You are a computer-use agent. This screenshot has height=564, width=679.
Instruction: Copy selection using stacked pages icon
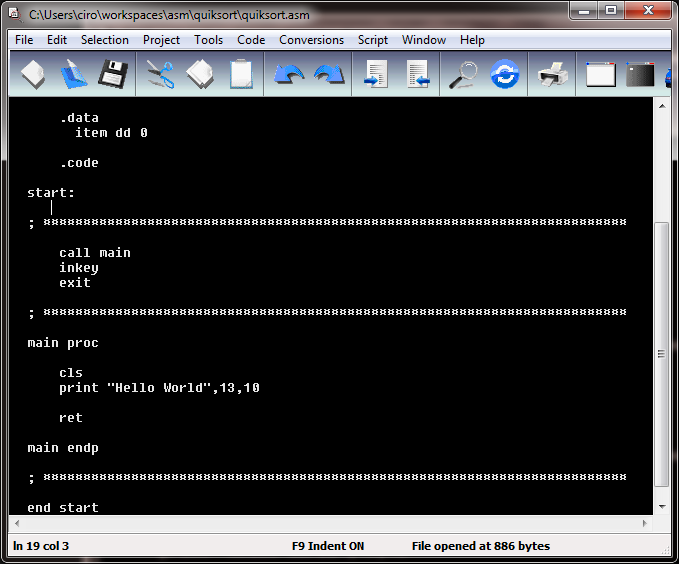200,75
